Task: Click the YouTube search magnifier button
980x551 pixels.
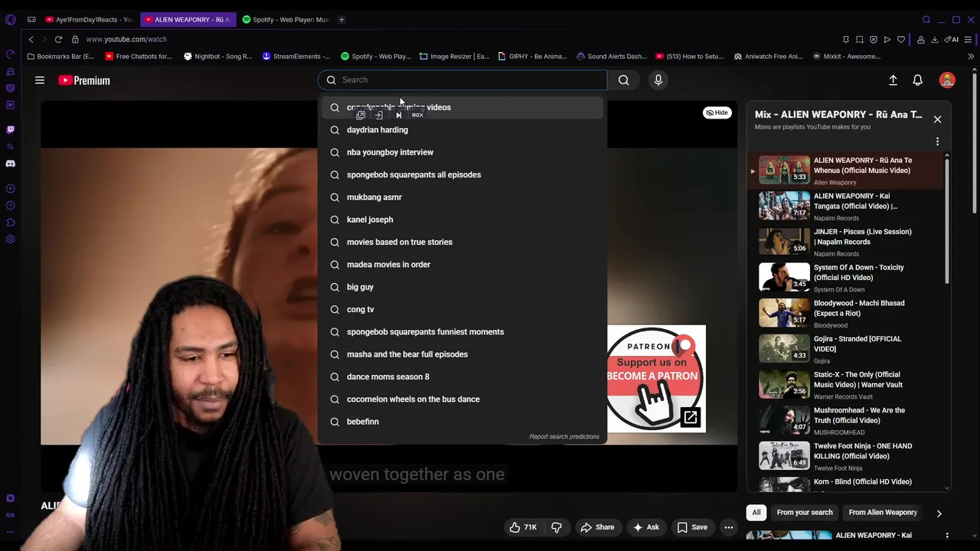Action: coord(624,80)
